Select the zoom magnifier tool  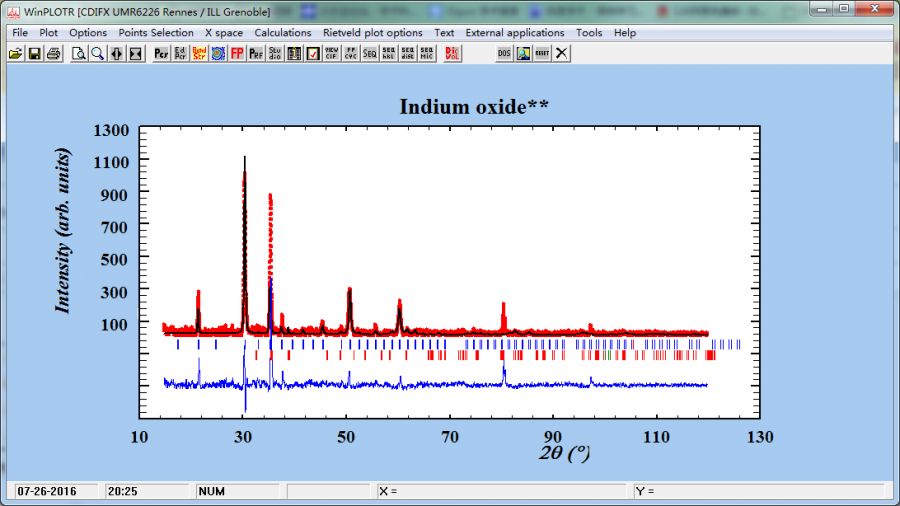98,53
